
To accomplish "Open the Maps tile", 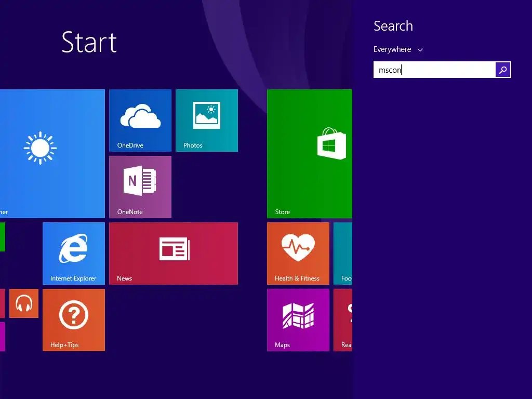I will (x=298, y=320).
